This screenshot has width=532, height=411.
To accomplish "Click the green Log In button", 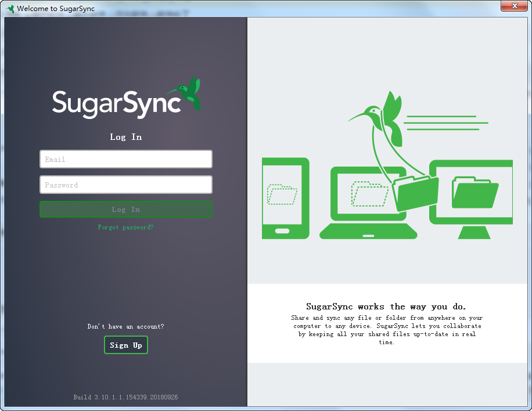I will click(126, 209).
